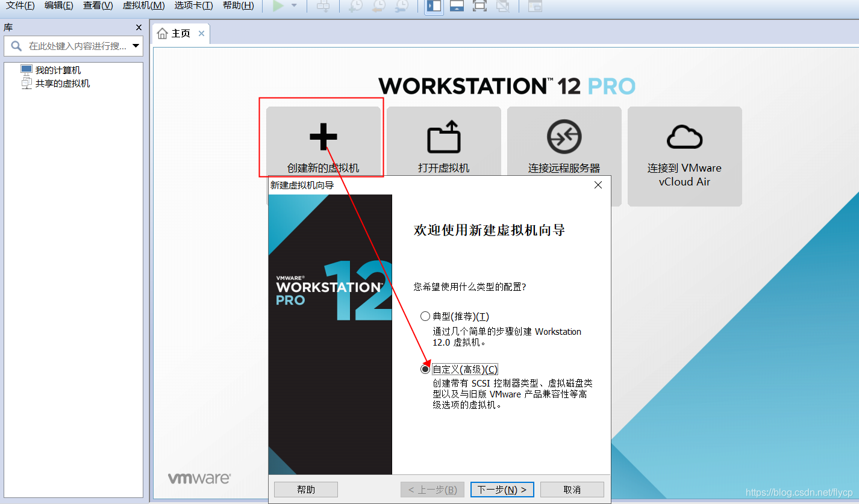The image size is (859, 504).
Task: Open the 帮助(H) menu
Action: (239, 5)
